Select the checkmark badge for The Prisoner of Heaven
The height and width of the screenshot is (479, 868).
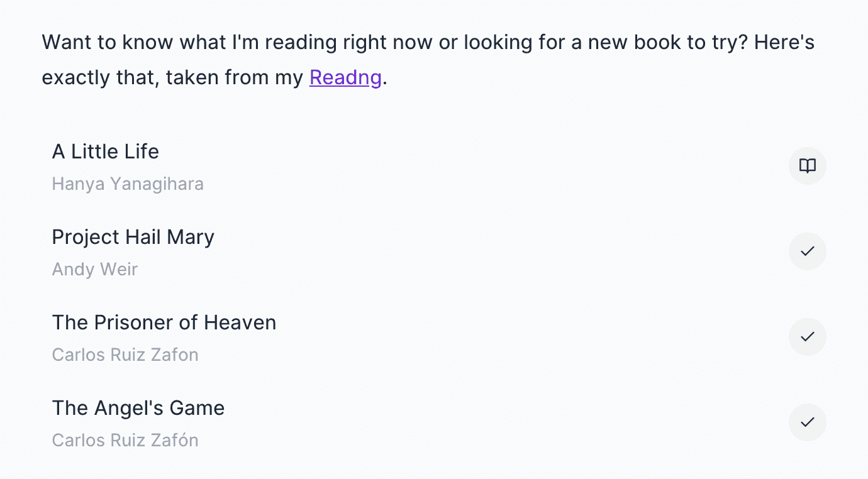pos(807,337)
